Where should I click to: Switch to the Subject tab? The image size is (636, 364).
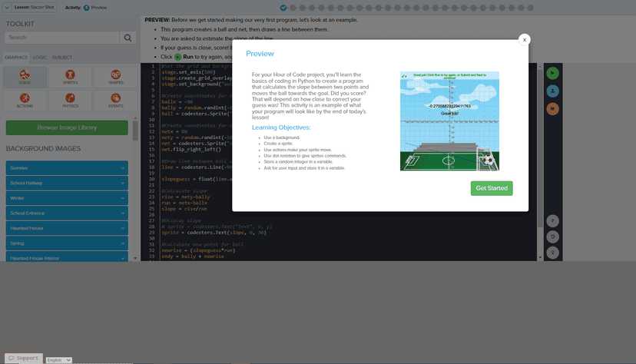tap(62, 58)
